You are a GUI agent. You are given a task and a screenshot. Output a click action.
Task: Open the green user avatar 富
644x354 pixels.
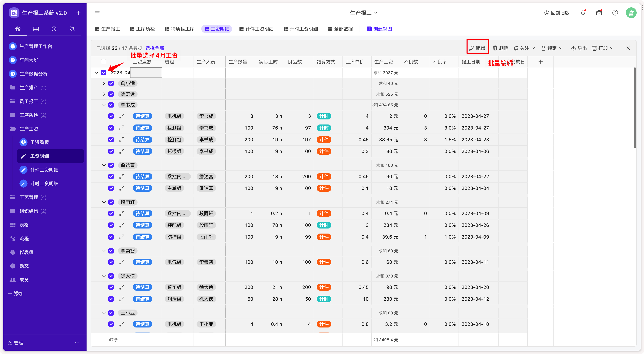(x=631, y=13)
